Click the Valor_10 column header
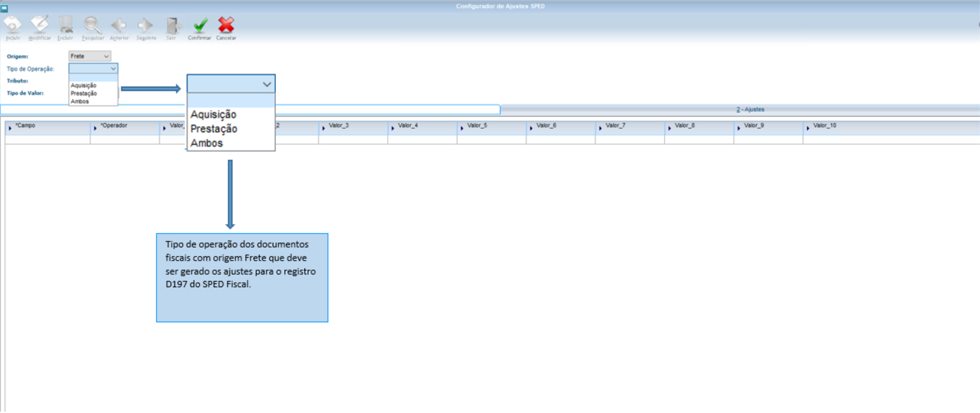The height and width of the screenshot is (413, 980). (891, 128)
